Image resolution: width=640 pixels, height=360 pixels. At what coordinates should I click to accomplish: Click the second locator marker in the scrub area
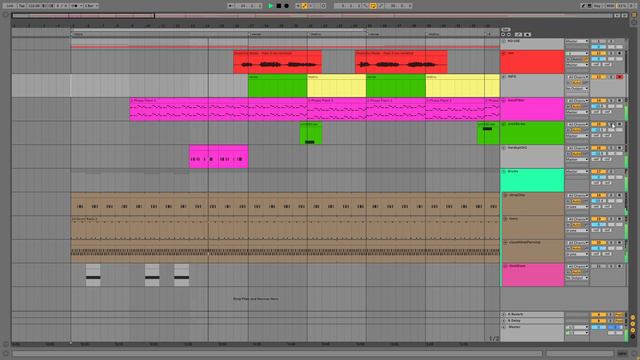point(256,34)
